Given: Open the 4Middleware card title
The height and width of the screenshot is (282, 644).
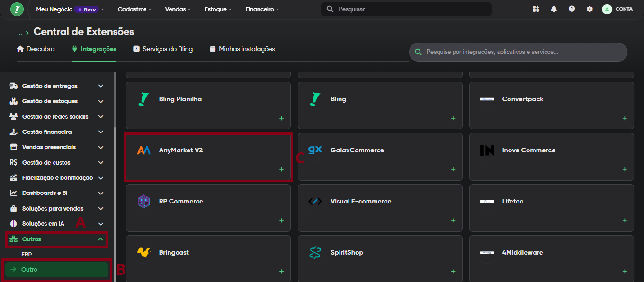Looking at the screenshot, I should pyautogui.click(x=522, y=253).
